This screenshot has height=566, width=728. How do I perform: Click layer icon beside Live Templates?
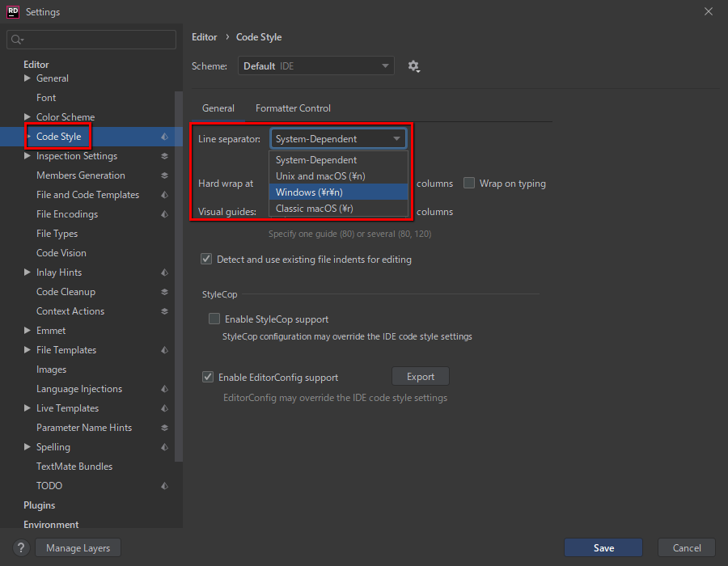(x=164, y=408)
